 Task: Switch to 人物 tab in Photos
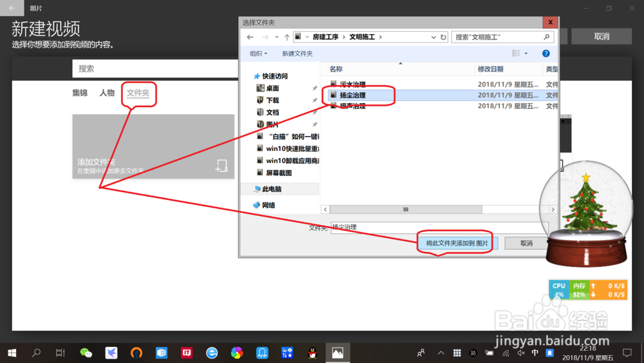(107, 93)
